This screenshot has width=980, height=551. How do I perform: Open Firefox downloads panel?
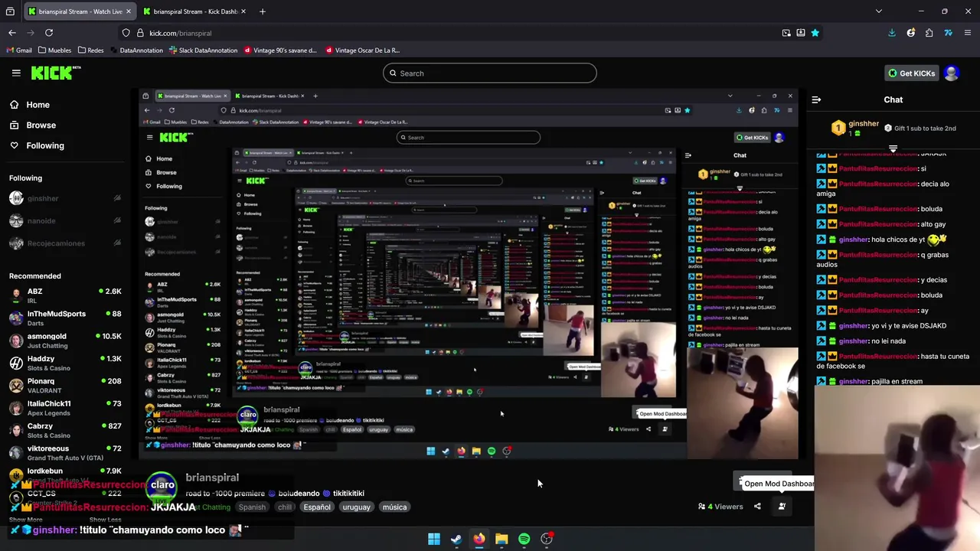point(892,33)
